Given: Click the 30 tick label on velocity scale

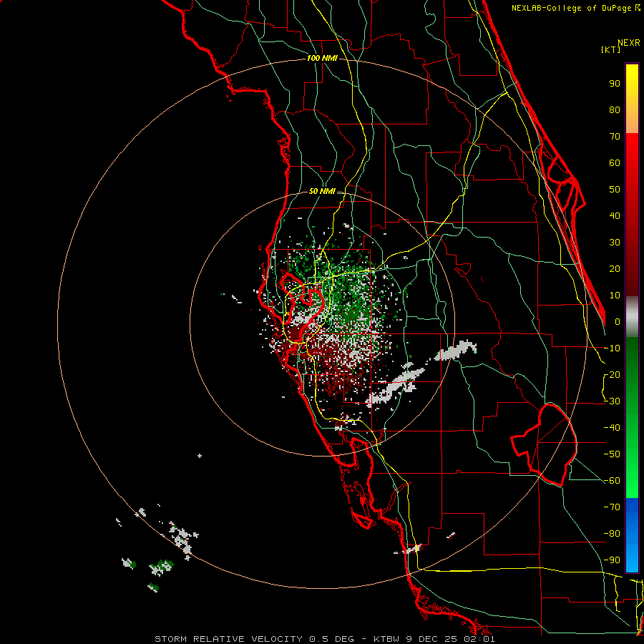Looking at the screenshot, I should click(615, 243).
